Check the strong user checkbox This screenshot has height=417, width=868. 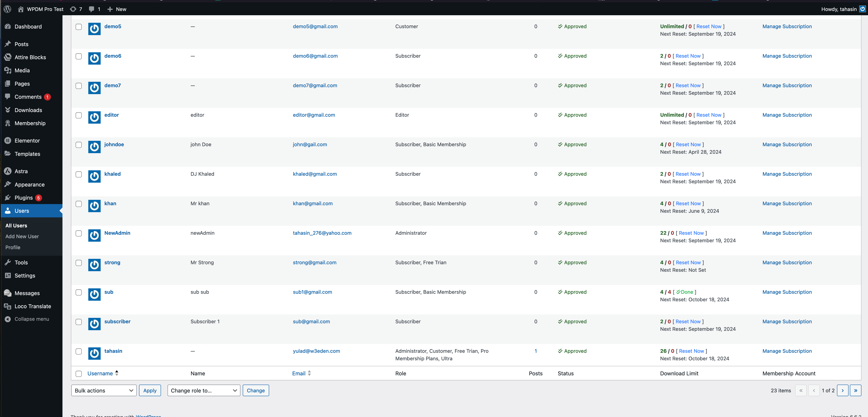pyautogui.click(x=78, y=263)
